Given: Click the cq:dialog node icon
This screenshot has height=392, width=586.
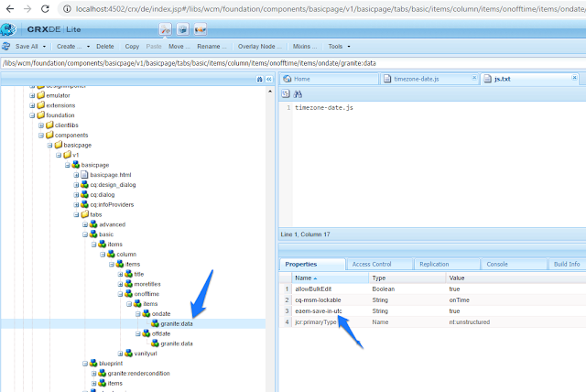Looking at the screenshot, I should click(x=84, y=194).
